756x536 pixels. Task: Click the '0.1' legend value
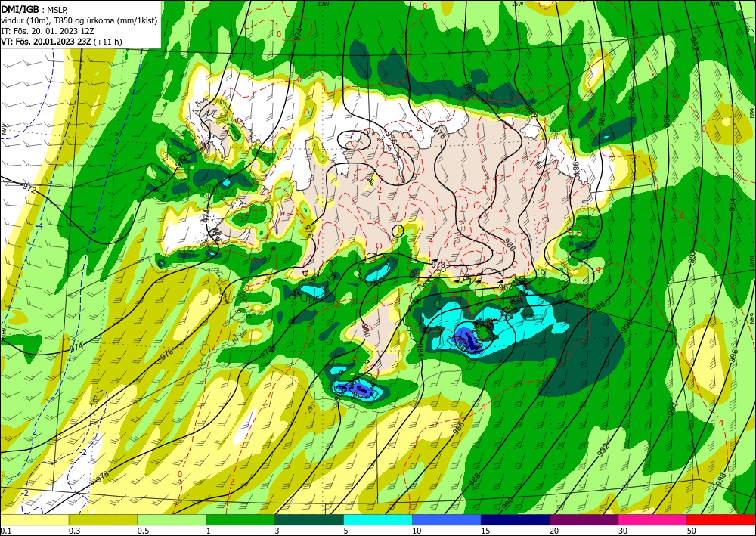5,531
